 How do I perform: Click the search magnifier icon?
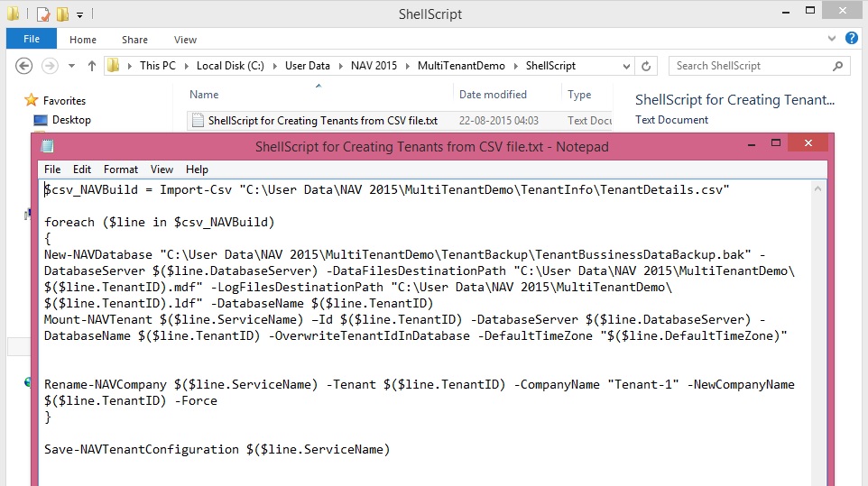838,66
